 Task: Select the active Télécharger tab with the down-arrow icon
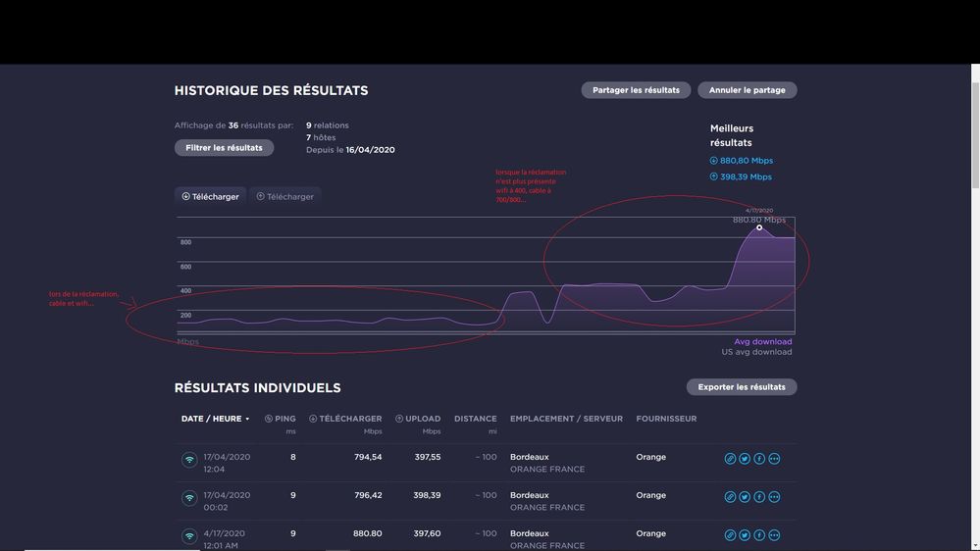pyautogui.click(x=211, y=197)
